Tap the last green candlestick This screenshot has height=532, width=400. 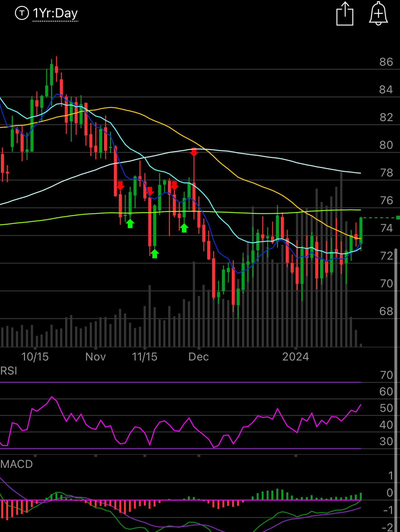tap(361, 231)
